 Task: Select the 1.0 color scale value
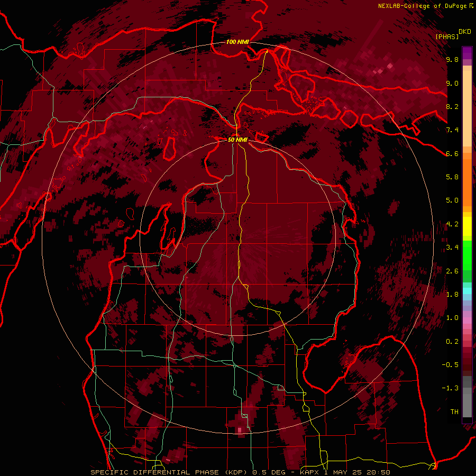[452, 317]
